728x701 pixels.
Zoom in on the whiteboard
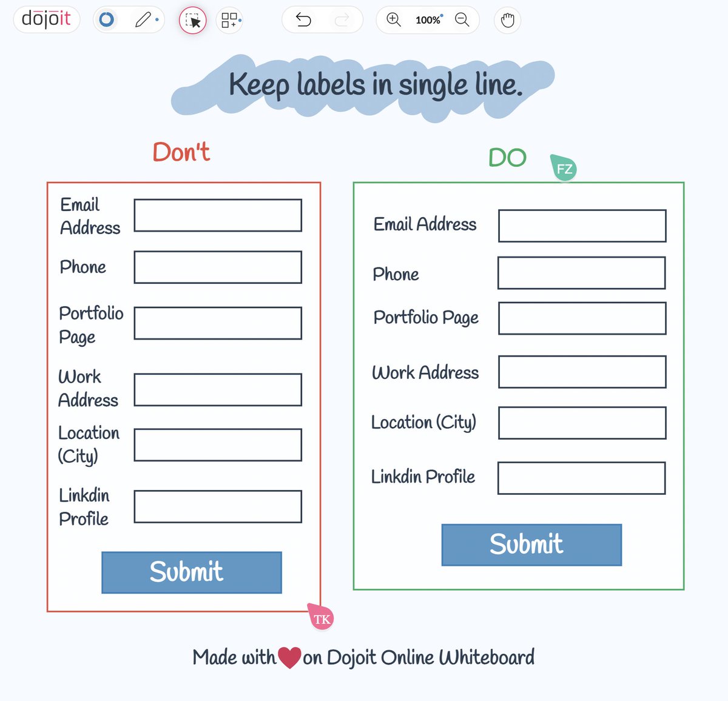(394, 20)
